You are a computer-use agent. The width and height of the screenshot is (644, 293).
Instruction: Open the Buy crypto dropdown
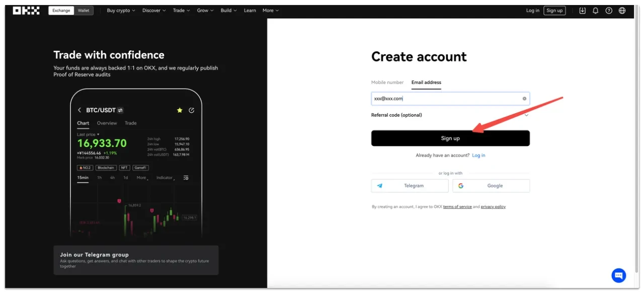[x=121, y=11]
